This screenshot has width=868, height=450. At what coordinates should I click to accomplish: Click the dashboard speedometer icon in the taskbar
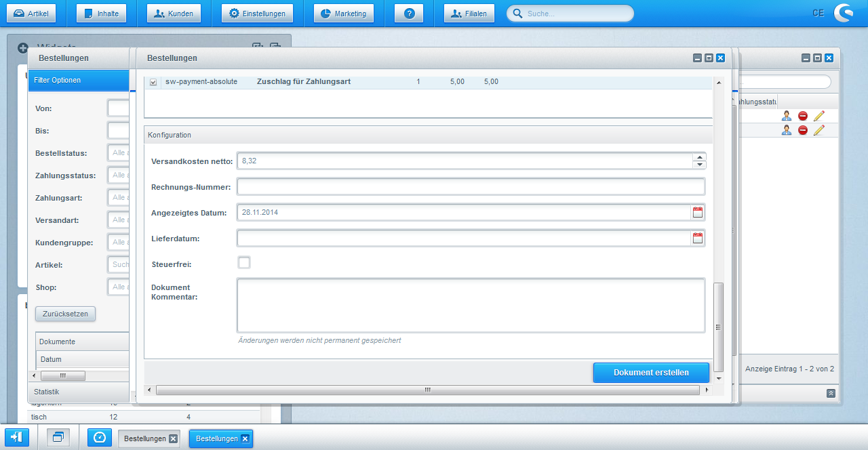[x=99, y=437]
